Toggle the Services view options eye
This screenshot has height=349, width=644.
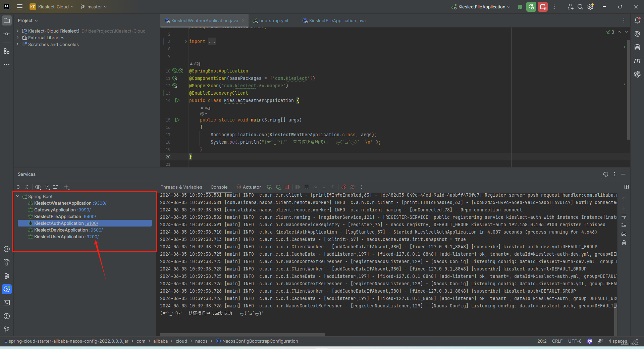coord(38,187)
